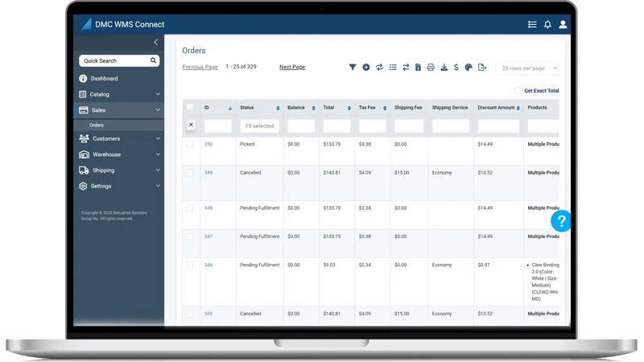Print orders with the printer icon
644x362 pixels.
(431, 67)
